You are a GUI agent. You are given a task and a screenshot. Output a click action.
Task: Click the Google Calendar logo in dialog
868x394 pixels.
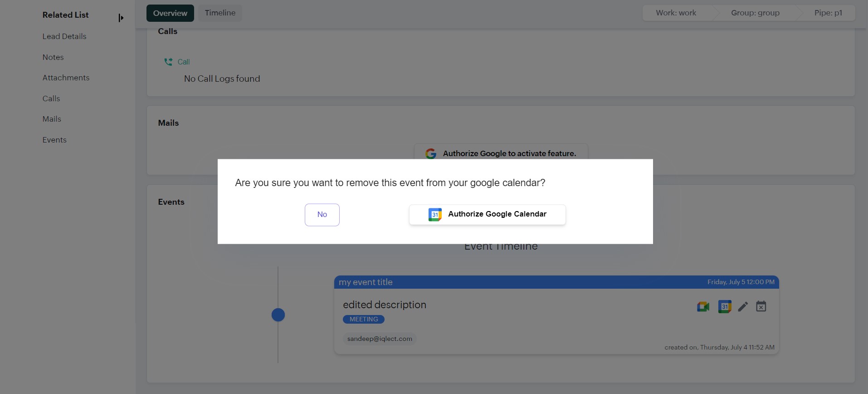click(435, 214)
